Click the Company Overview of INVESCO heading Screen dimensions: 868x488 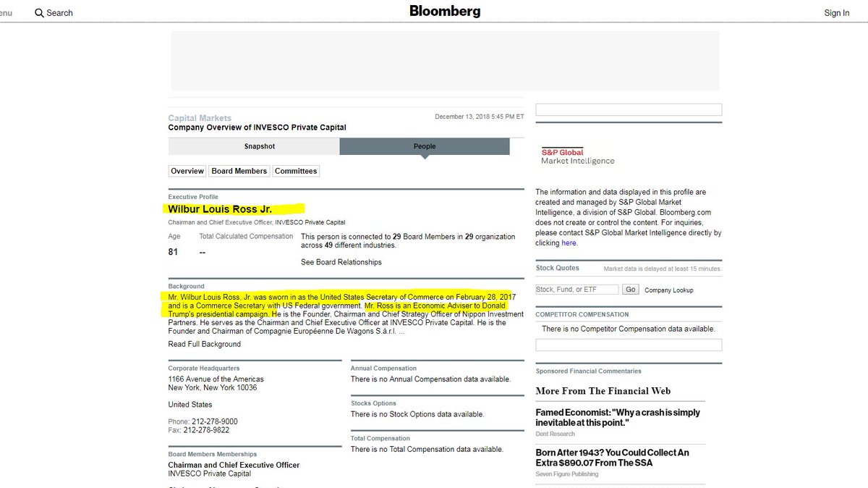[x=258, y=127]
